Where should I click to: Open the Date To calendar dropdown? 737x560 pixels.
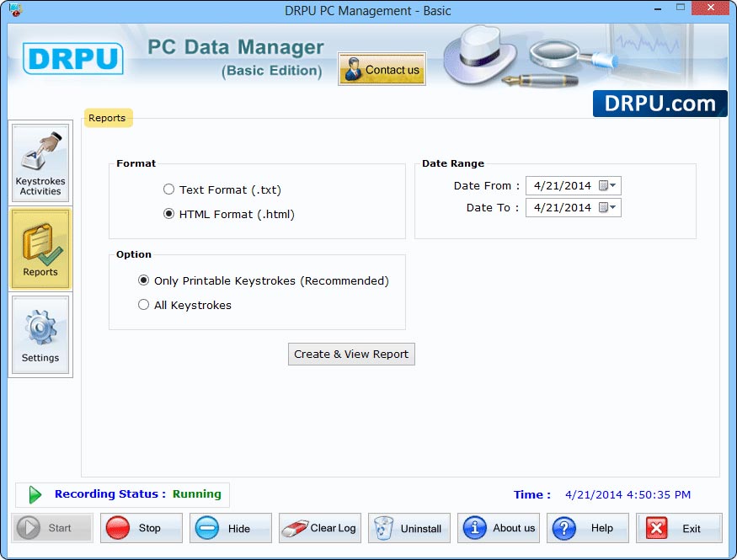[607, 207]
